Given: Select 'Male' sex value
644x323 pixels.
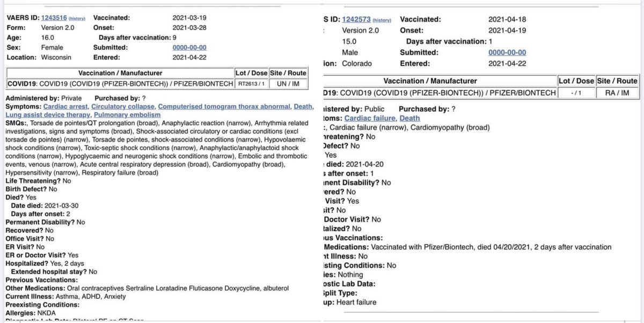Looking at the screenshot, I should [350, 53].
